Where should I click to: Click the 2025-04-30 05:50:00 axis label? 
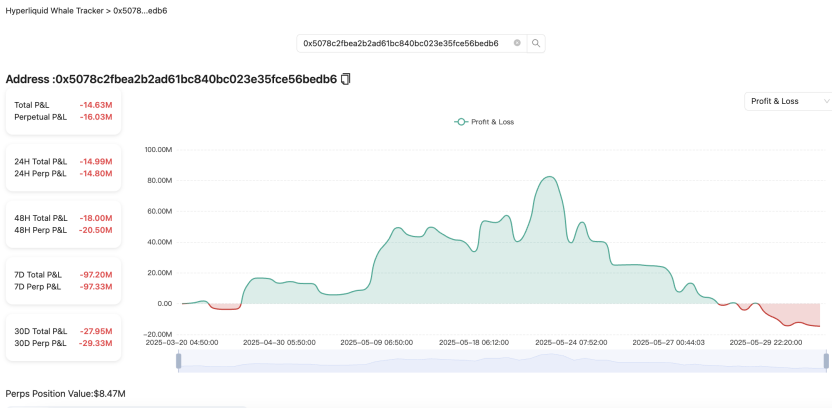[279, 343]
